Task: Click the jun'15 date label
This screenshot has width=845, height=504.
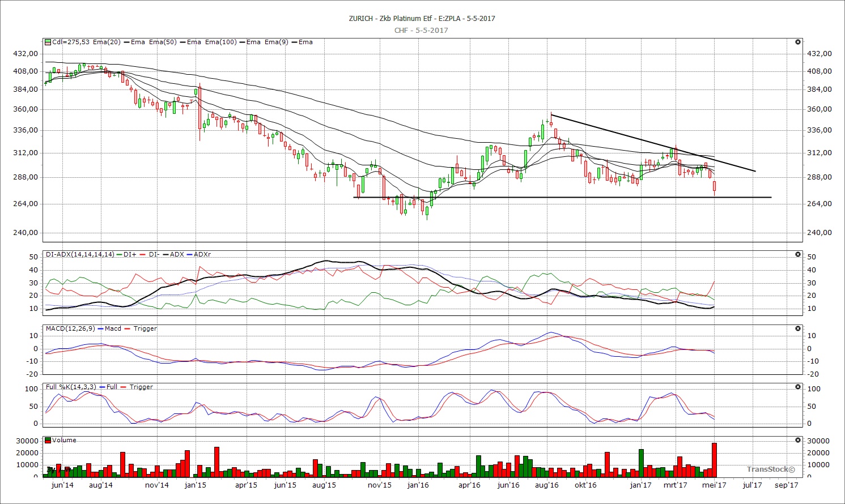Action: pos(285,485)
